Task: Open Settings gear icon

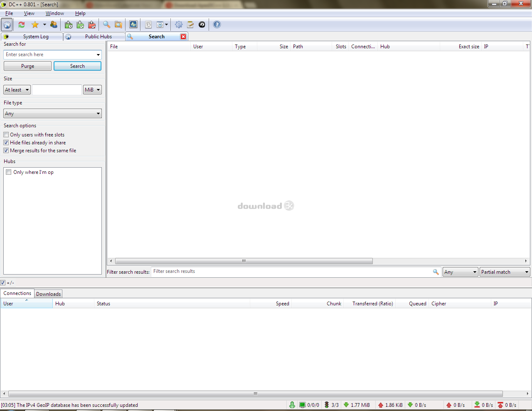Action: point(179,25)
